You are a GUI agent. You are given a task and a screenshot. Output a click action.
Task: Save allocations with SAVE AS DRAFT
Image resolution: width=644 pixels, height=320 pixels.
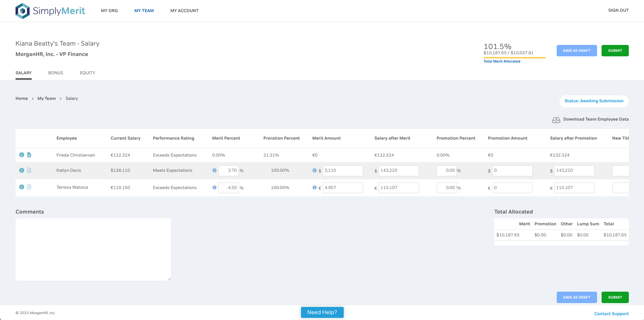[576, 50]
